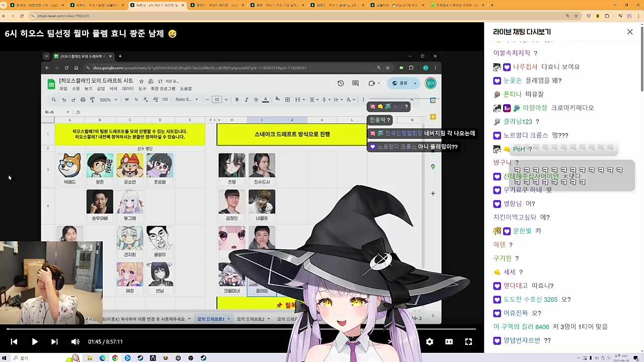Open a new tab in outer Chrome

tap(492, 5)
